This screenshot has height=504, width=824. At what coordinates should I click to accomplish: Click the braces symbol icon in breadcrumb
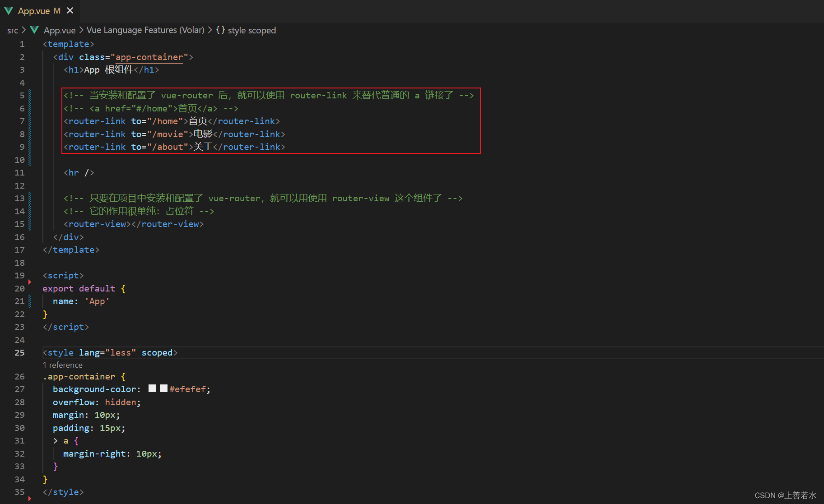[x=220, y=30]
